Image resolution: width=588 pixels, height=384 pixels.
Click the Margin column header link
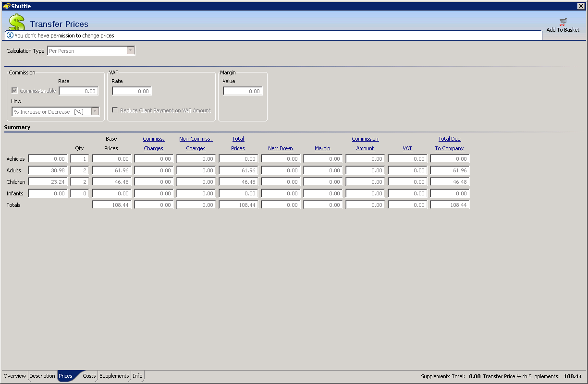(x=322, y=149)
